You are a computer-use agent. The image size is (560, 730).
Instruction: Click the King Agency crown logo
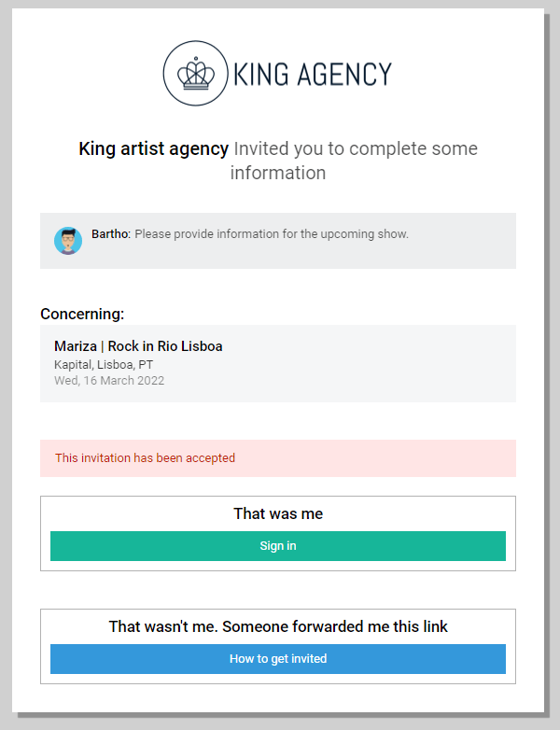(195, 73)
